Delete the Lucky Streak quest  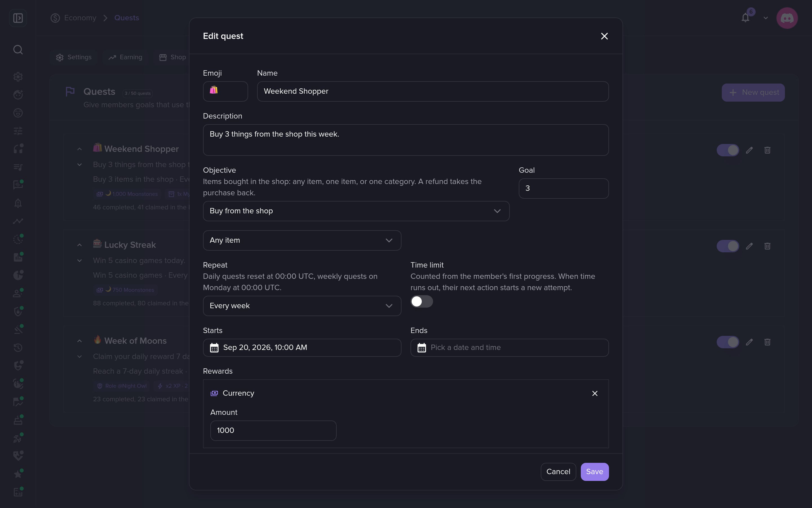(x=767, y=246)
